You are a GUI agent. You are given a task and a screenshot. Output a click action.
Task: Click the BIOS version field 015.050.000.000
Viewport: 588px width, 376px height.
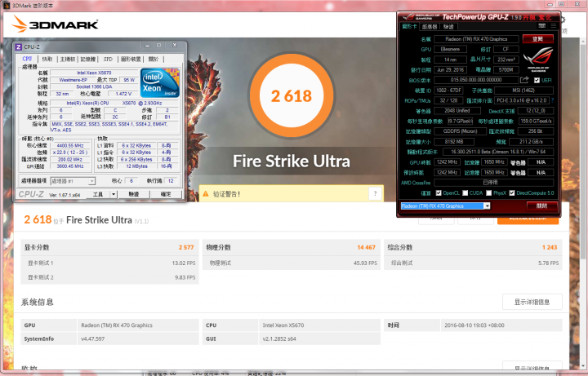coord(476,80)
